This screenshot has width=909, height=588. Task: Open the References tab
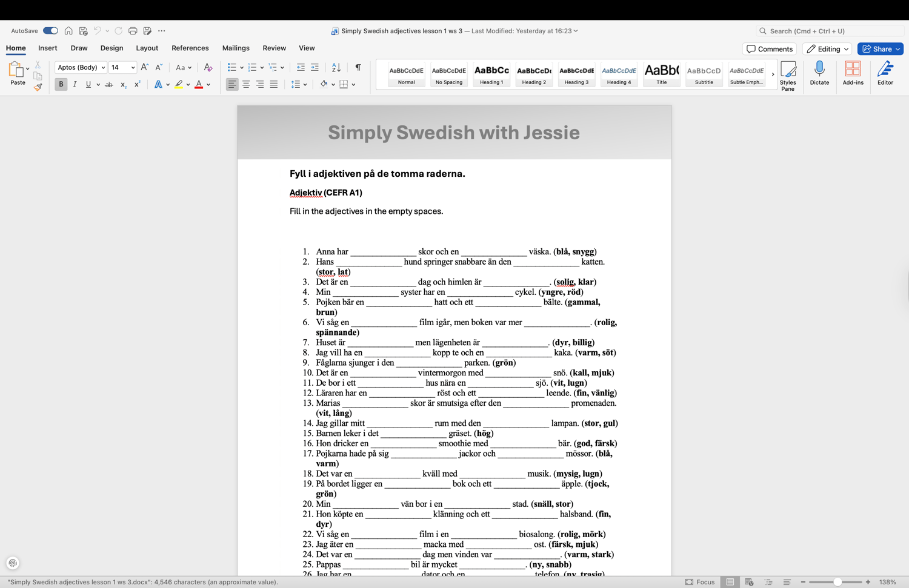[190, 48]
